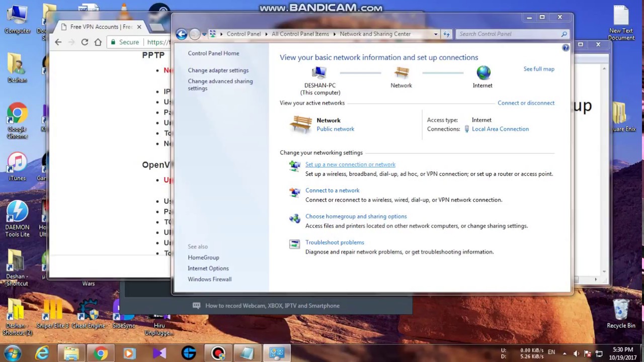Click the Set up new connection icon
This screenshot has width=644, height=362.
[x=295, y=166]
